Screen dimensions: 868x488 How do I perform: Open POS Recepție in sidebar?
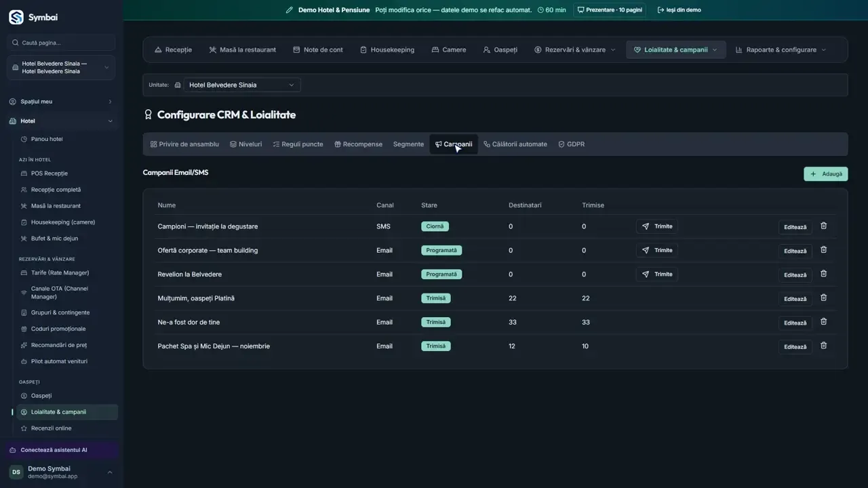pyautogui.click(x=66, y=174)
